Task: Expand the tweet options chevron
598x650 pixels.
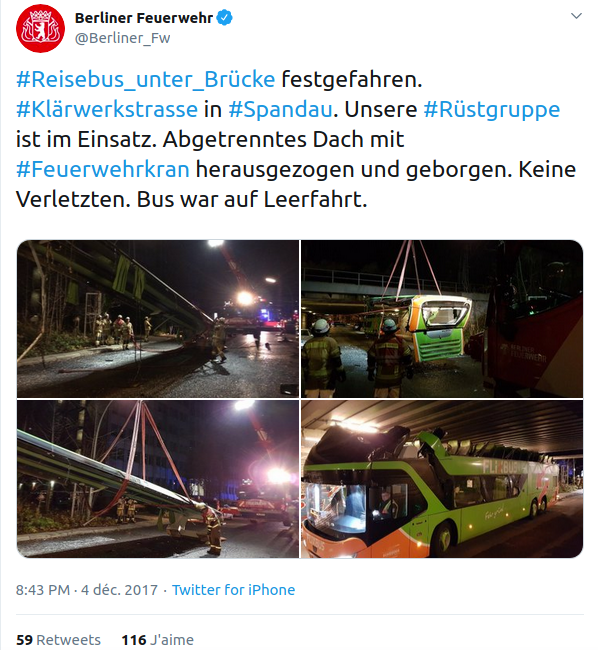Action: (x=576, y=16)
